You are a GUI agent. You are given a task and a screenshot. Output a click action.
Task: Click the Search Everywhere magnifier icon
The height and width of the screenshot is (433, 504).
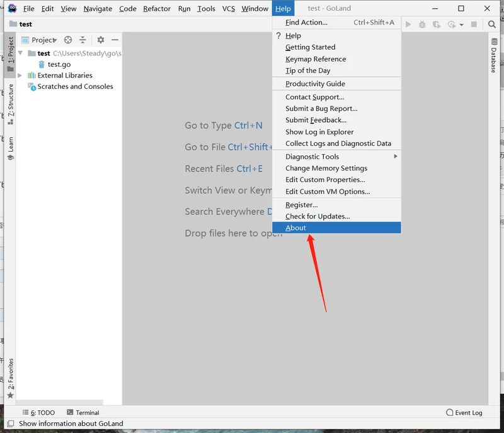492,25
